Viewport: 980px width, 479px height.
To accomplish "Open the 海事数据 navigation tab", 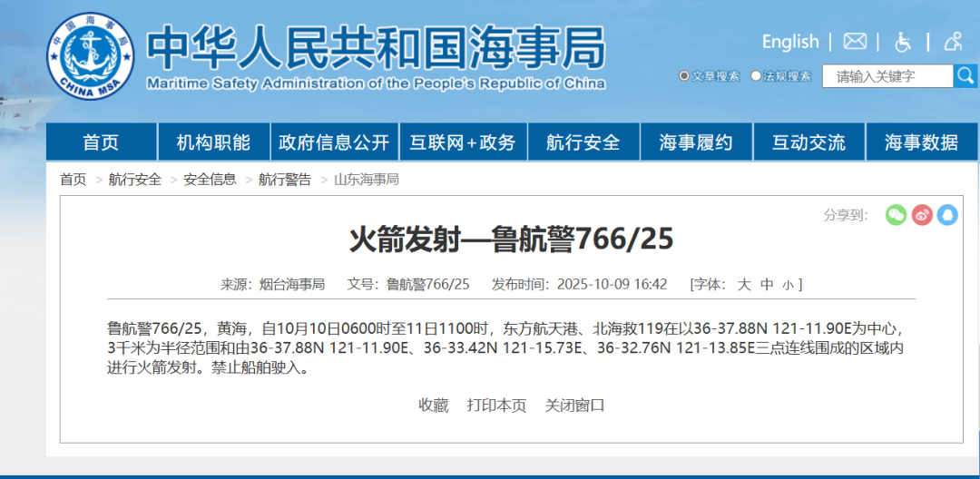I will click(921, 142).
